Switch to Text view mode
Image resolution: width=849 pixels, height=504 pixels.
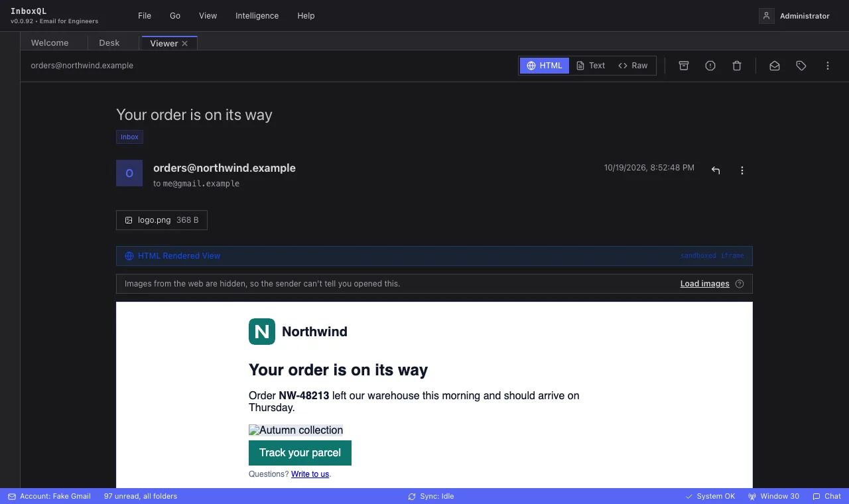coord(590,66)
